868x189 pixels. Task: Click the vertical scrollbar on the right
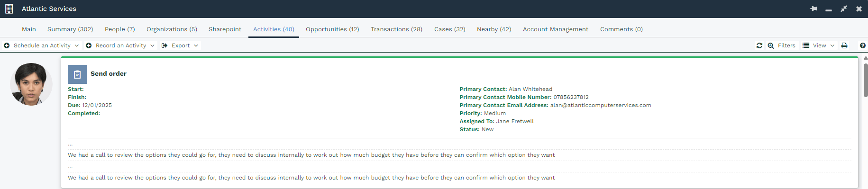(866, 81)
